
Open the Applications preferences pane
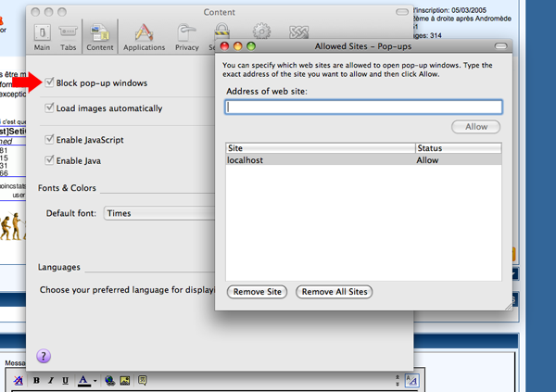[144, 35]
